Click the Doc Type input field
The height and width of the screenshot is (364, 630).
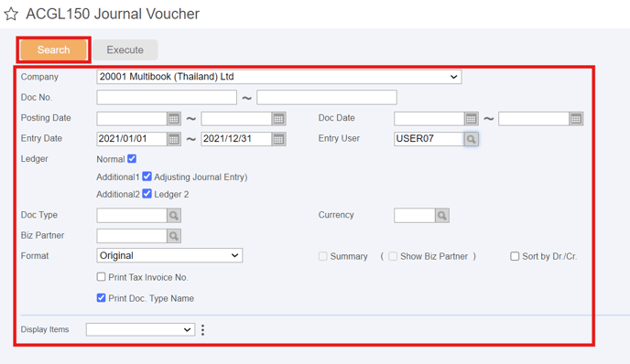pyautogui.click(x=132, y=216)
